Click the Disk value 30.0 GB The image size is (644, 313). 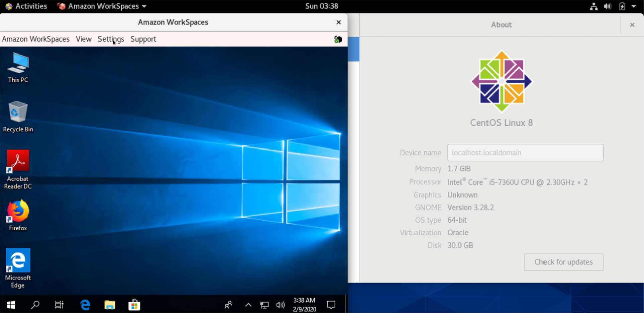point(460,245)
